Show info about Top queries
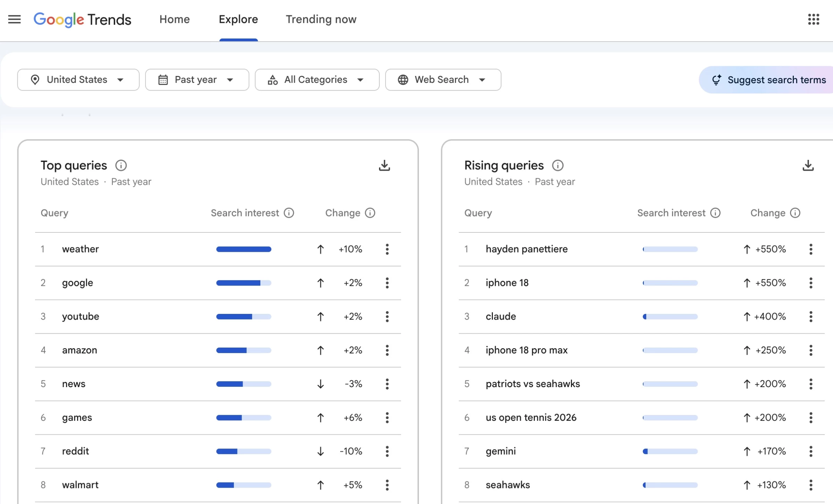 pos(121,165)
